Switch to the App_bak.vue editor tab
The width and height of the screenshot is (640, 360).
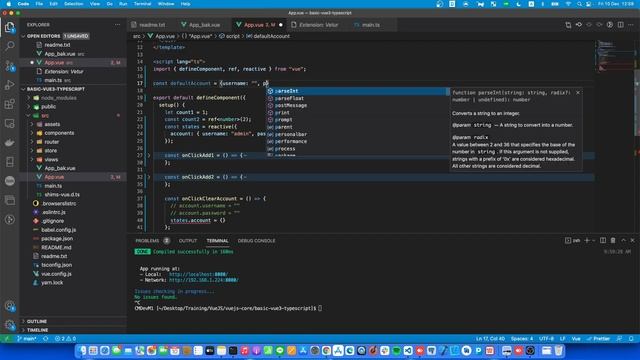[x=201, y=25]
